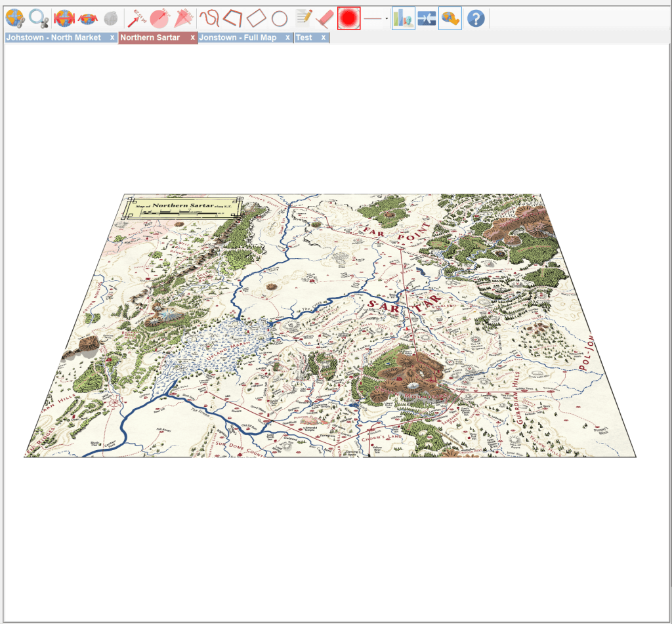Click the notepad with pencil icon
Viewport: 672px width, 624px height.
pos(303,18)
